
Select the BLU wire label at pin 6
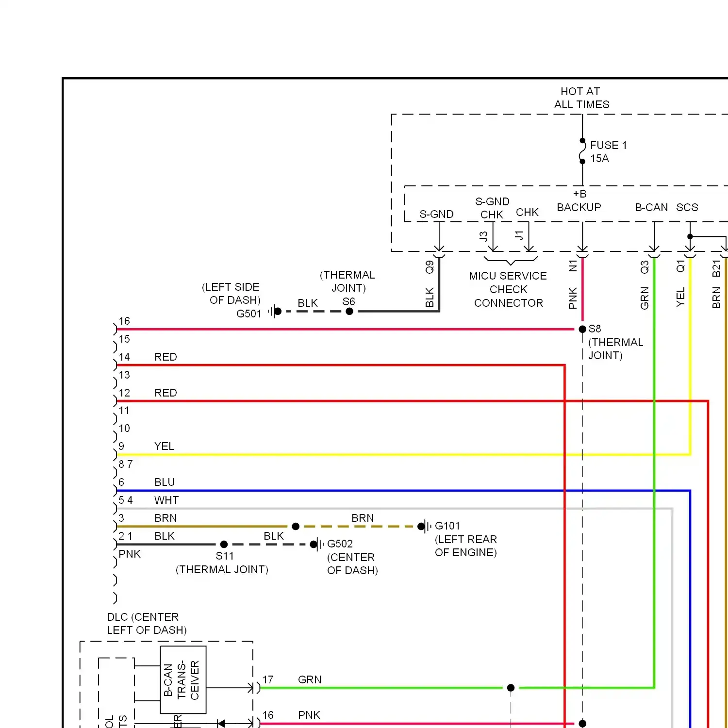(165, 482)
